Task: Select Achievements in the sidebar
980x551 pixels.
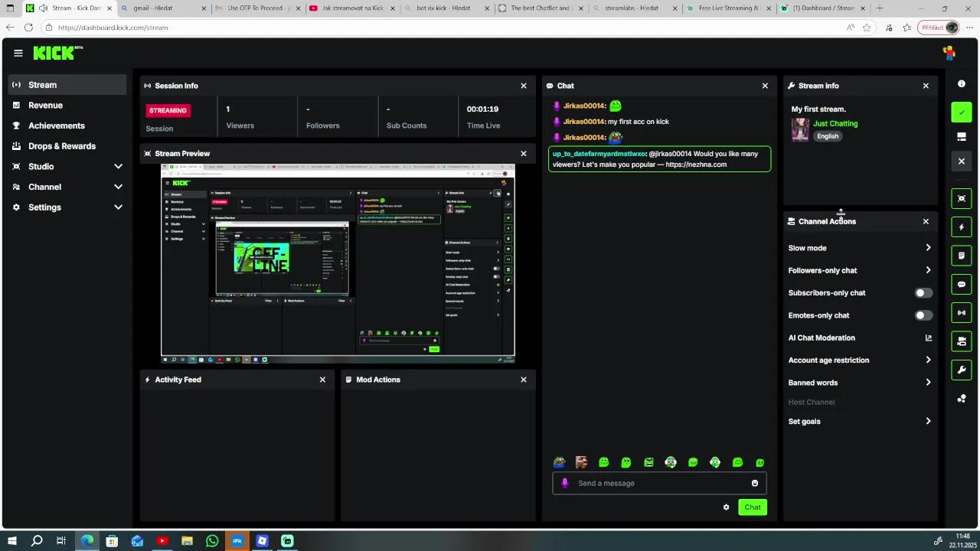Action: tap(67, 126)
